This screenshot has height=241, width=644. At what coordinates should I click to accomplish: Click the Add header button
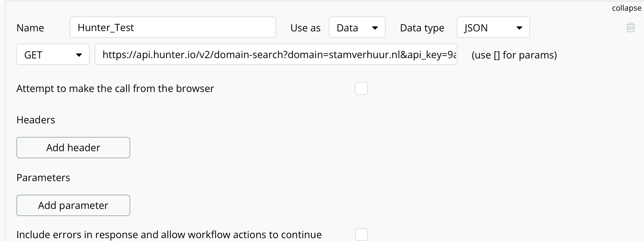(73, 148)
